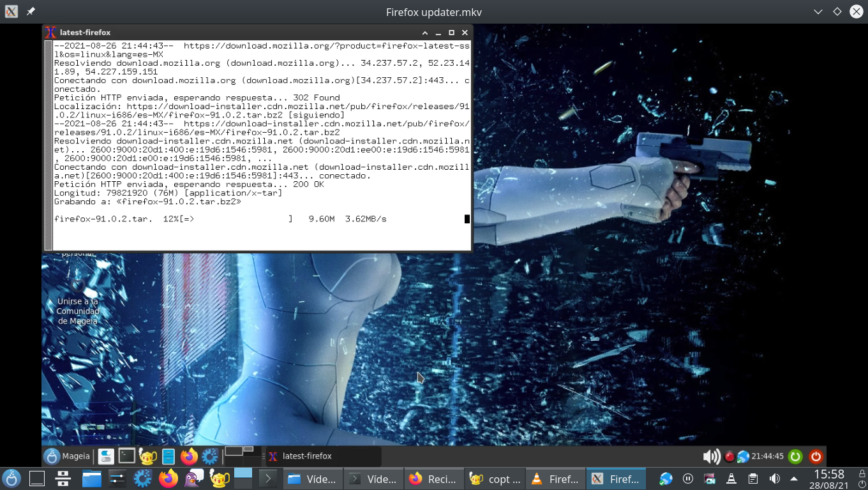Click the toggle-switch settings icon beside Mageia
This screenshot has height=490, width=868.
[x=106, y=456]
